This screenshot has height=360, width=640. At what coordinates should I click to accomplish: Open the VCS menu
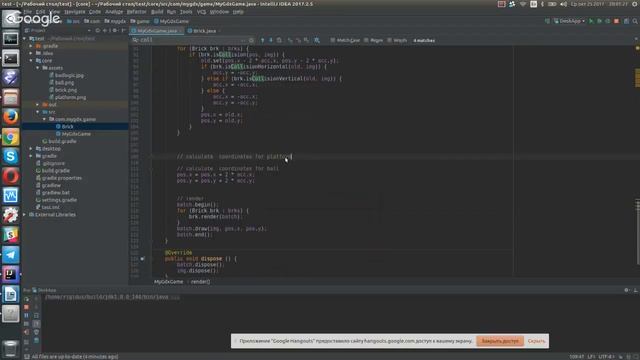coord(202,12)
